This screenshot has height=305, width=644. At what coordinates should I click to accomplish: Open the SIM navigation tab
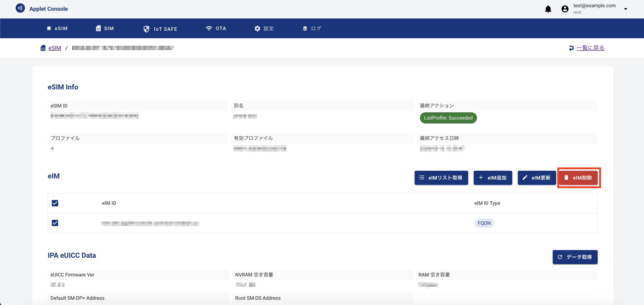(105, 29)
